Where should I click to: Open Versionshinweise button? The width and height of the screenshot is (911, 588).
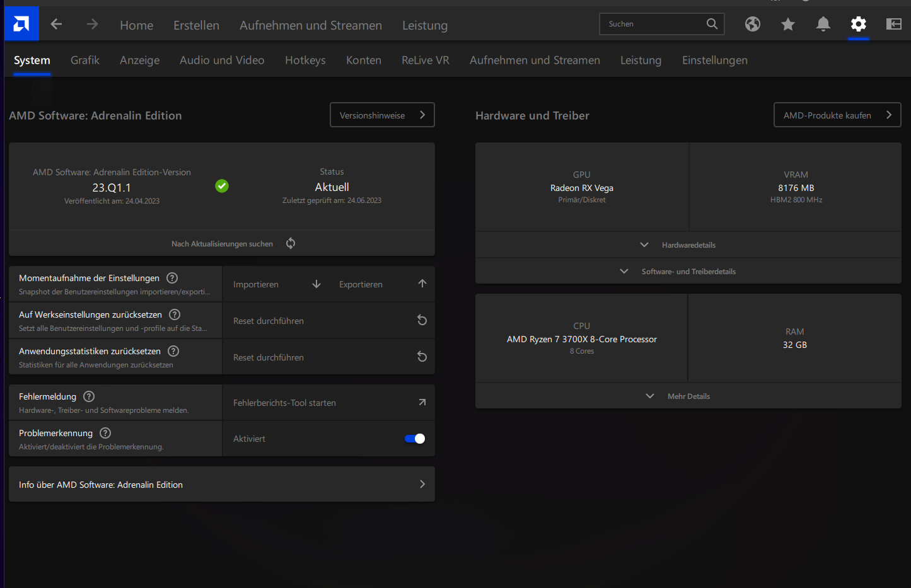pyautogui.click(x=382, y=115)
